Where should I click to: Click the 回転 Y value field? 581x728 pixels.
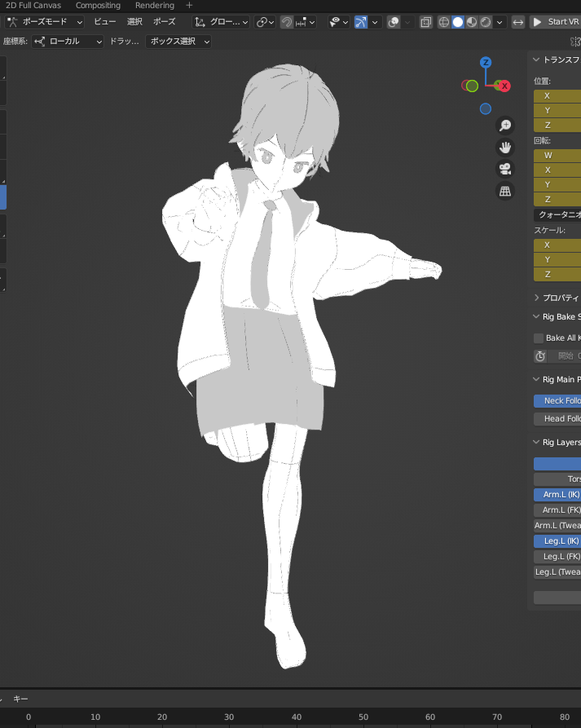(557, 185)
